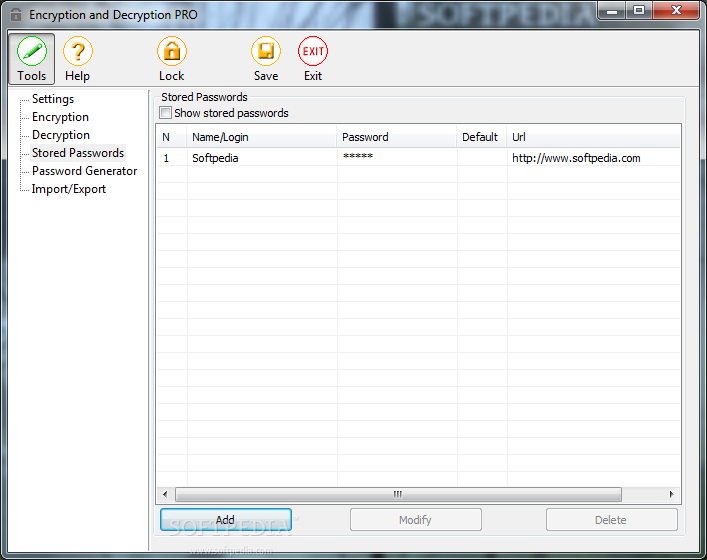The width and height of the screenshot is (707, 560).
Task: Enable Show stored passwords checkbox
Action: tap(166, 113)
